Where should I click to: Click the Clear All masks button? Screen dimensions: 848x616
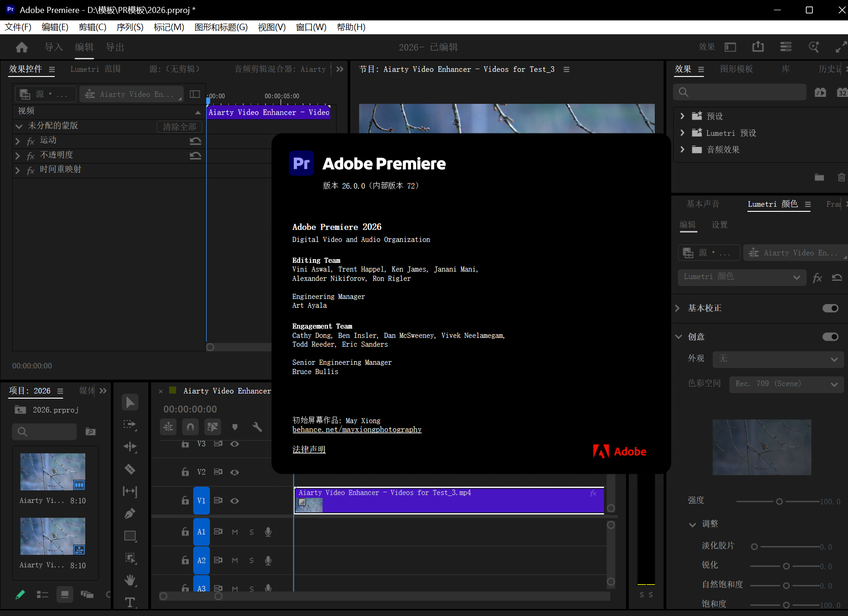[179, 127]
